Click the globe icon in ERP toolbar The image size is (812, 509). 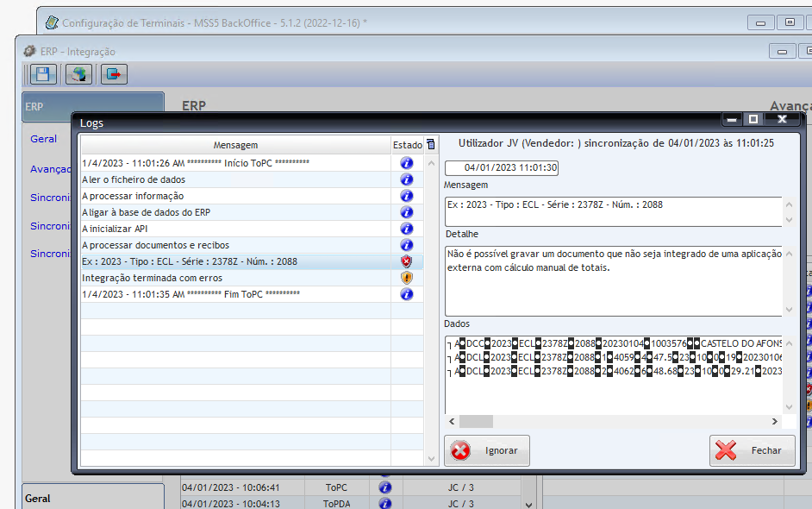[x=78, y=74]
